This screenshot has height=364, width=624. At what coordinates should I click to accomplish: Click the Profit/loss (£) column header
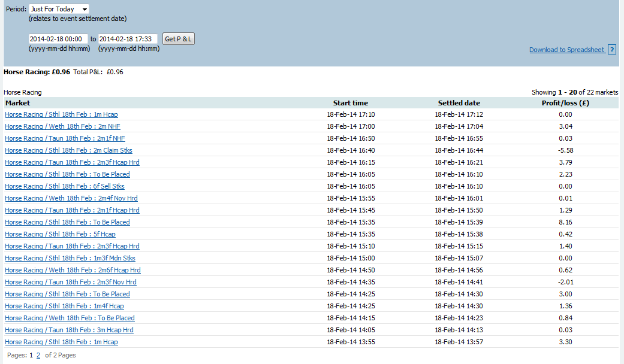pos(565,103)
